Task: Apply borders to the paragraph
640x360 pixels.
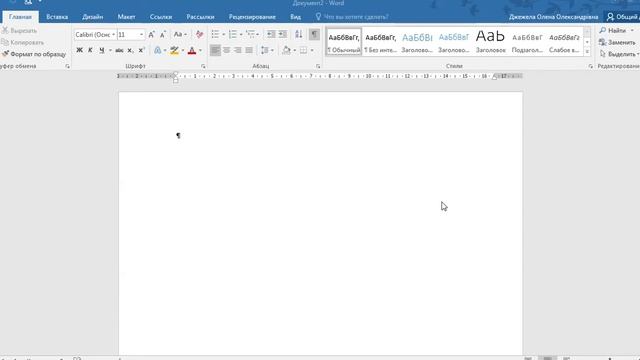Action: pyautogui.click(x=303, y=50)
